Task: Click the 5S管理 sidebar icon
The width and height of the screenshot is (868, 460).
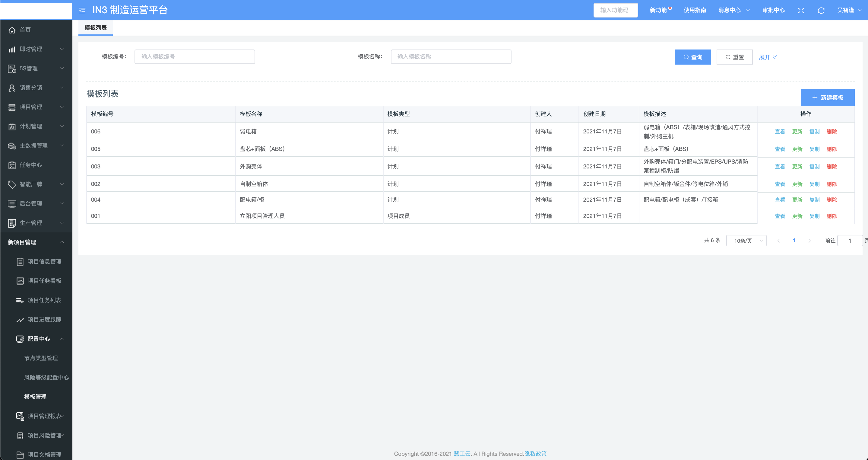Action: tap(12, 69)
